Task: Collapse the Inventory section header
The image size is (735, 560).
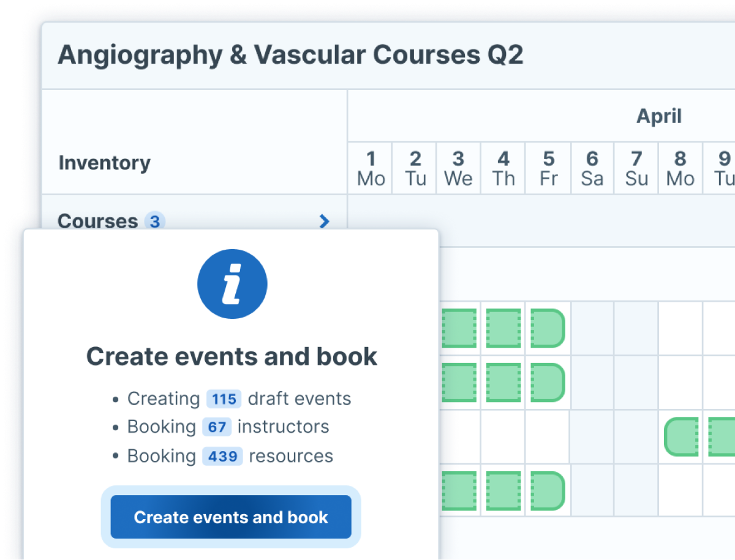Action: coord(104,162)
